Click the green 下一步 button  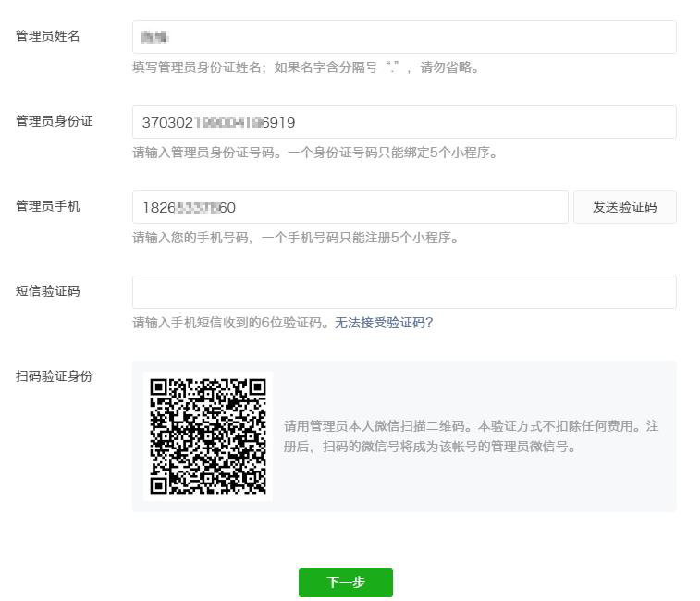click(x=346, y=583)
